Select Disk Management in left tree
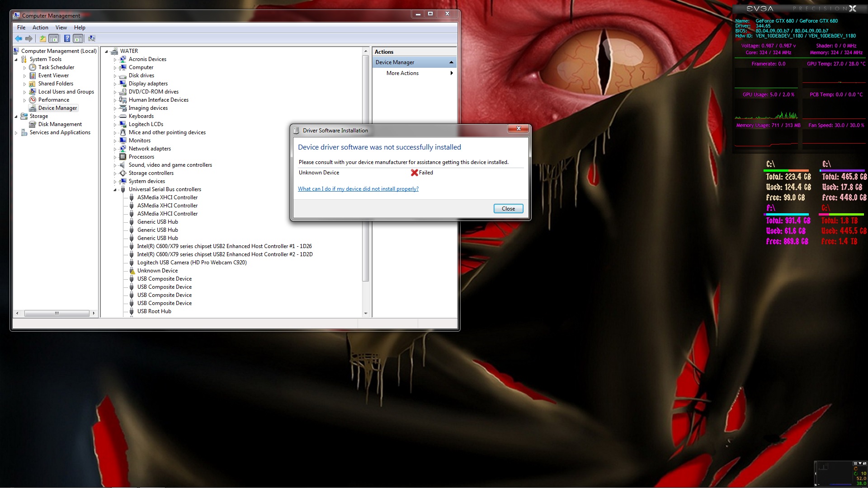Screen dimensions: 868x488 [x=60, y=124]
